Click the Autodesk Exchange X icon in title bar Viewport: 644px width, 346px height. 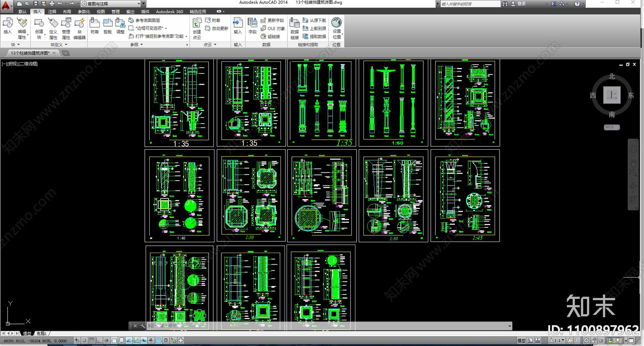pyautogui.click(x=554, y=4)
